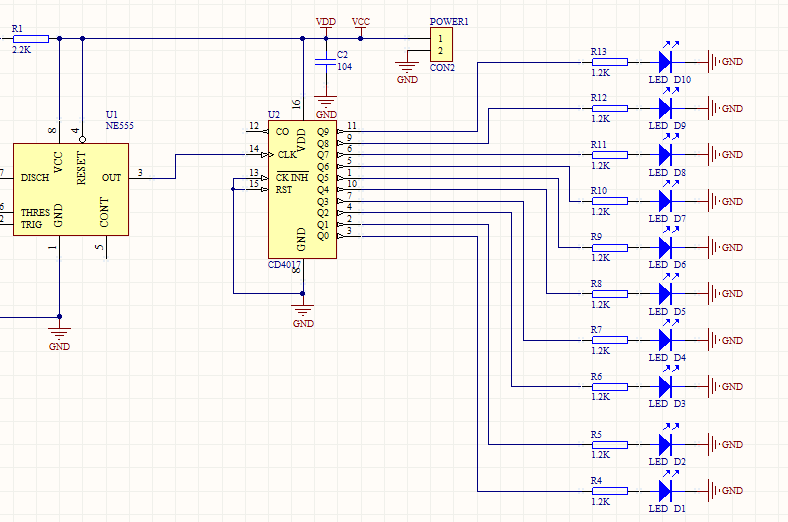Select GND port next to LED D10
The height and width of the screenshot is (522, 788).
[x=725, y=62]
